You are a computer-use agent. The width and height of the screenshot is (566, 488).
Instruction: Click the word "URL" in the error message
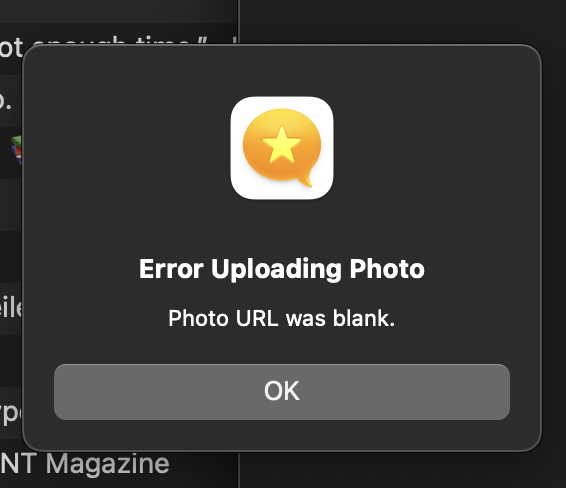257,318
